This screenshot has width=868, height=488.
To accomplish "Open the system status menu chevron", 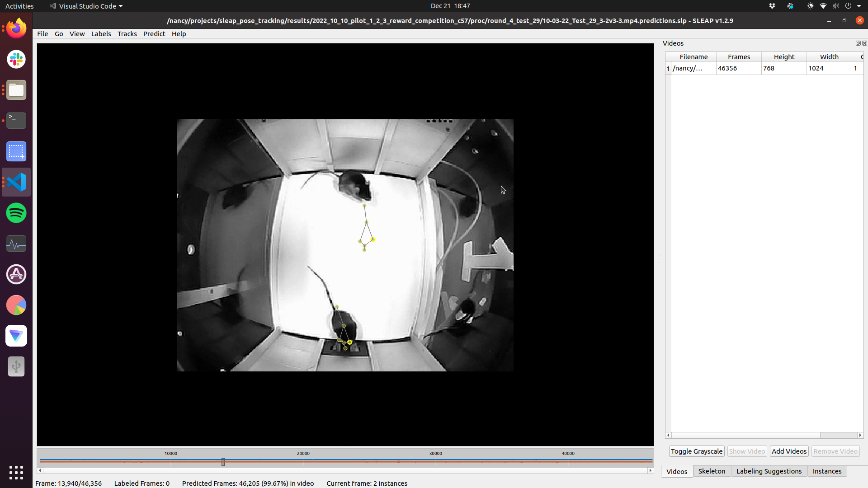I will click(858, 6).
